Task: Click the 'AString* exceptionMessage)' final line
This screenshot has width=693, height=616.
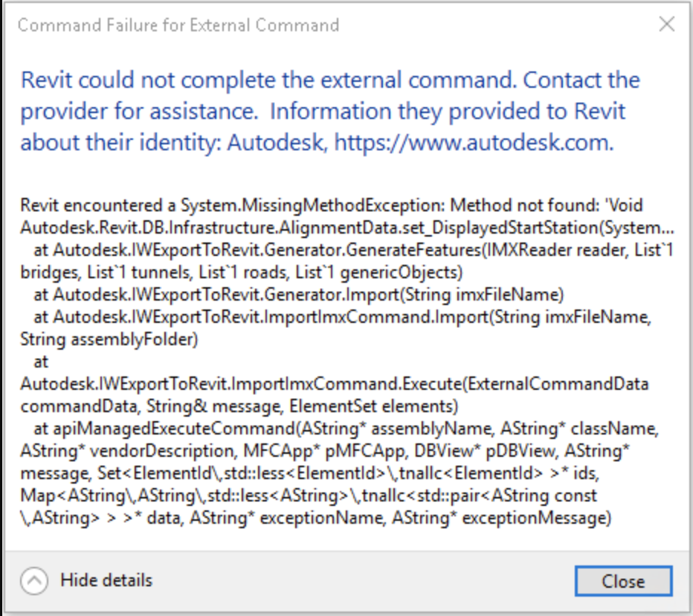Action: [535, 519]
